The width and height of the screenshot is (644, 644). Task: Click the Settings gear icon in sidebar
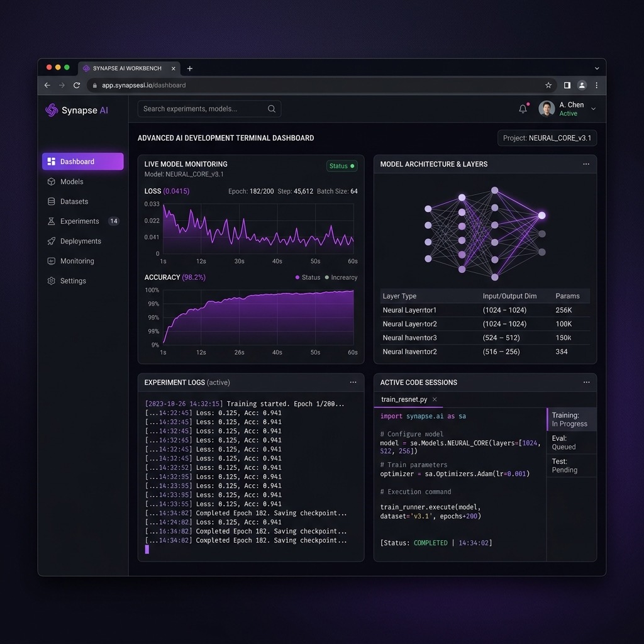52,281
